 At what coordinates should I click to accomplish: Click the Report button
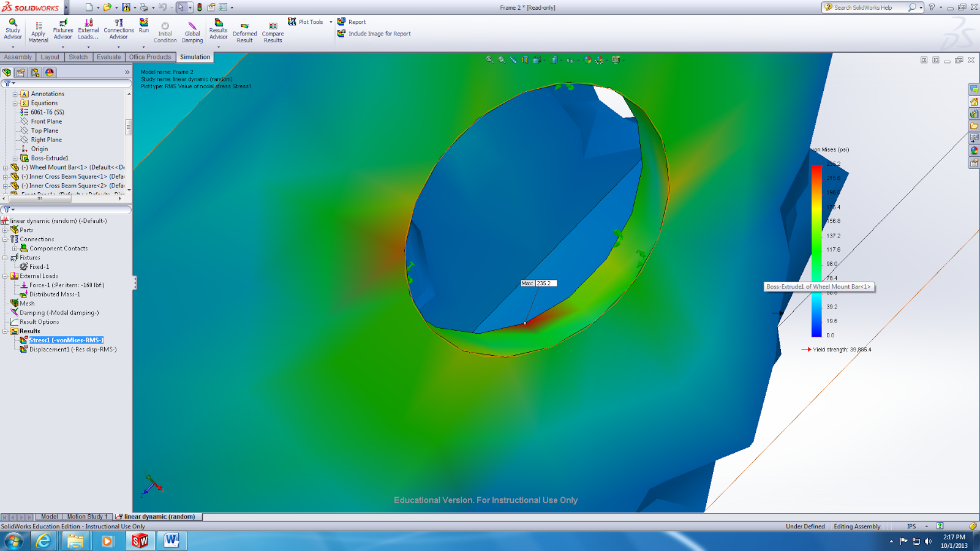pos(352,22)
